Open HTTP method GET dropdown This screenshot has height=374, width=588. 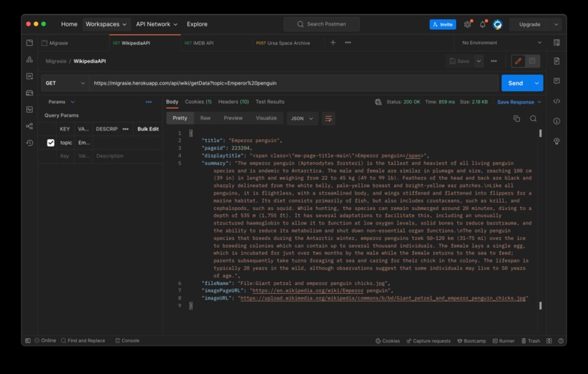tap(65, 83)
